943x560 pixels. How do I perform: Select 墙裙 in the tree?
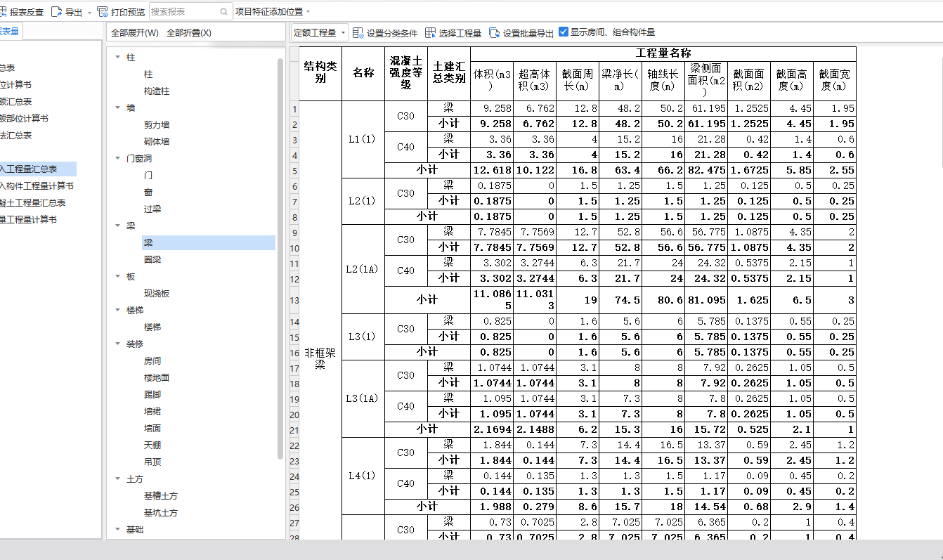click(152, 412)
